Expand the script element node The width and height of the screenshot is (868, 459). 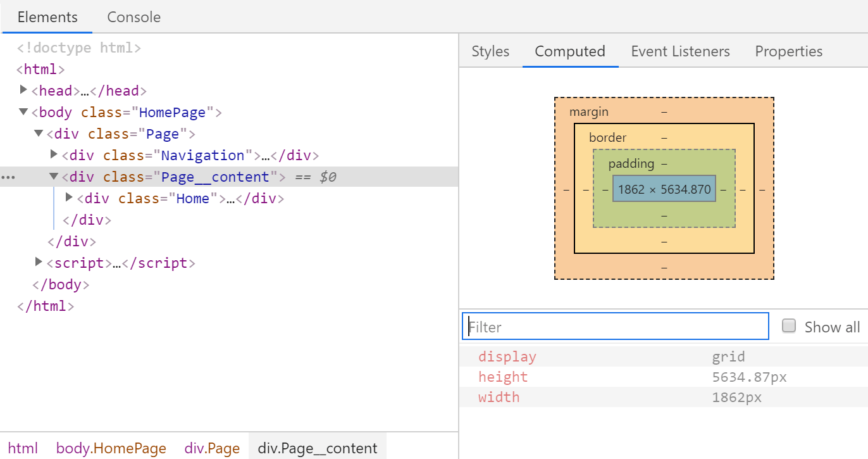point(39,262)
